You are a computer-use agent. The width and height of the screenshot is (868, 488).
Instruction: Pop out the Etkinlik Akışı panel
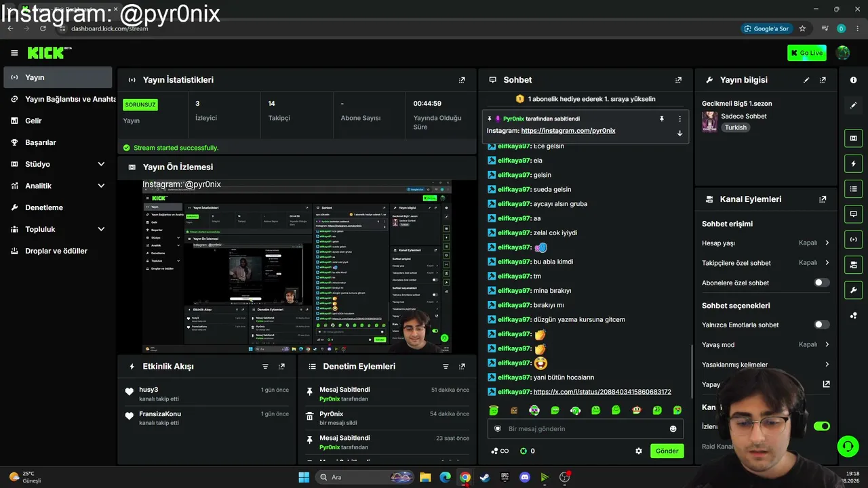(281, 367)
